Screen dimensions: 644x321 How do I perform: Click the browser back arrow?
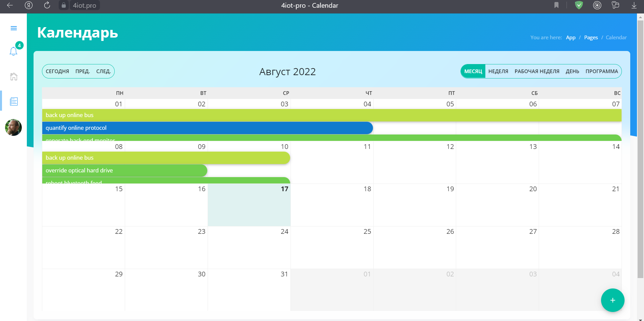[10, 5]
